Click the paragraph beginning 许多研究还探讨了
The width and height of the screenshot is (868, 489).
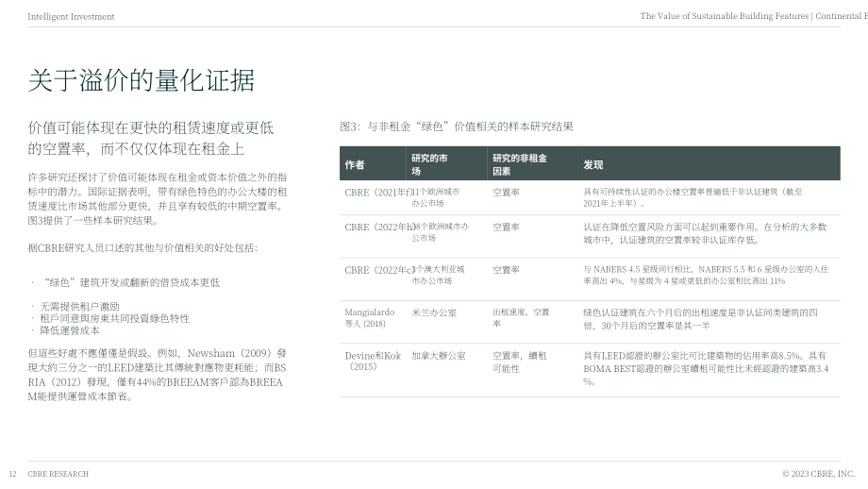pos(158,199)
